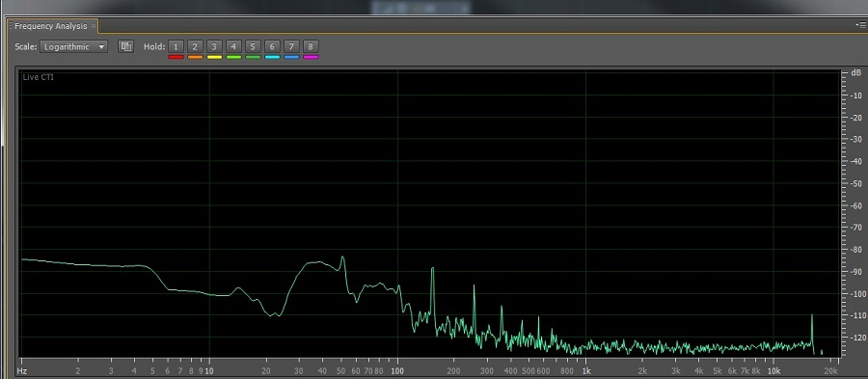
Task: Open the Frequency Analysis panel menu icon
Action: tap(861, 25)
